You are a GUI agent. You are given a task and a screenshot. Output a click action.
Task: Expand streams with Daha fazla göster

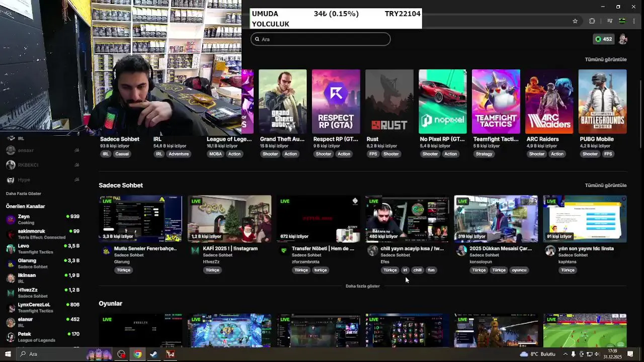pos(362,286)
